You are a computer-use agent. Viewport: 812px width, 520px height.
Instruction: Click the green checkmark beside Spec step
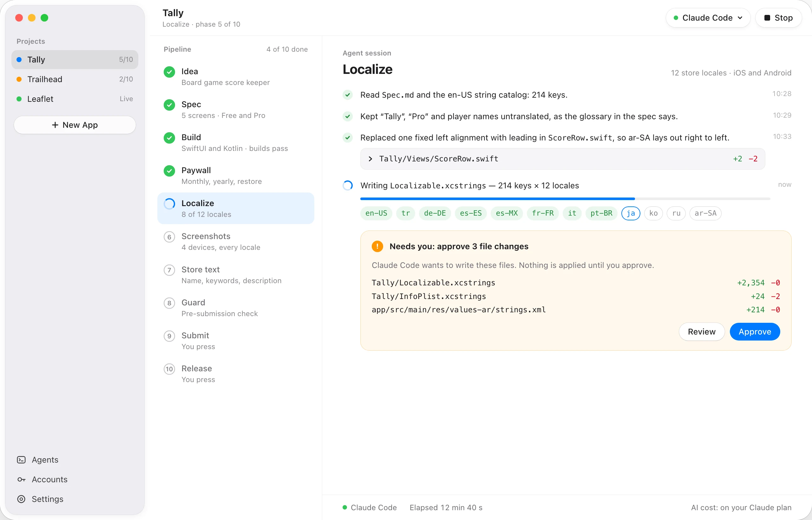coord(169,105)
